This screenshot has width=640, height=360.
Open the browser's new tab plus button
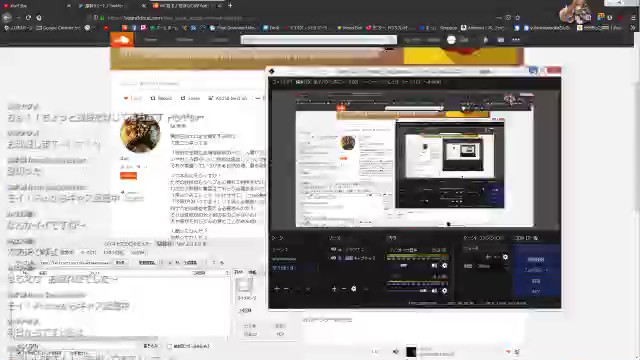230,5
